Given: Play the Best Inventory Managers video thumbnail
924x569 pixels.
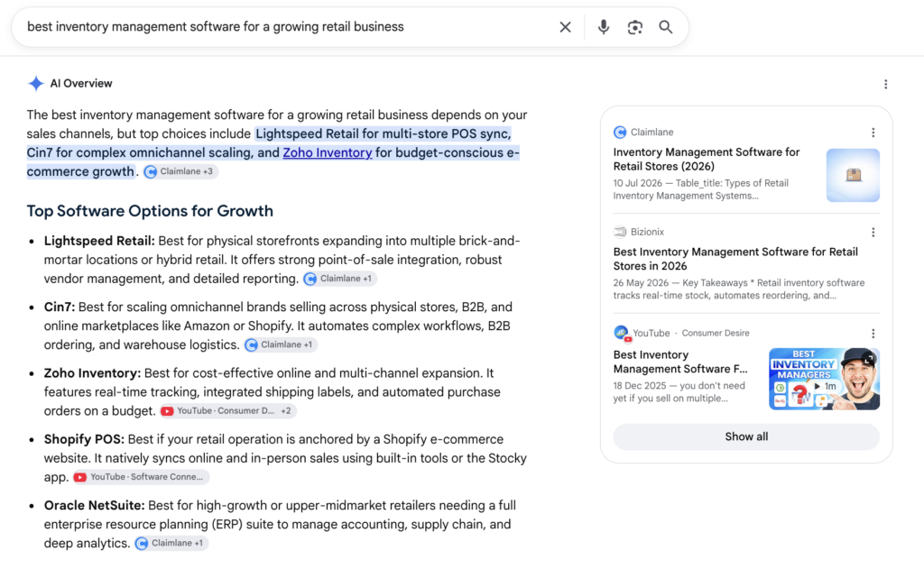Looking at the screenshot, I should [824, 379].
